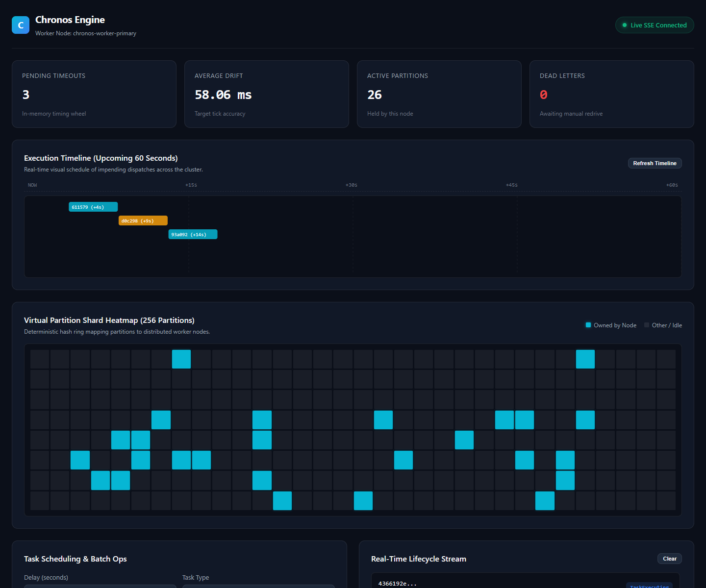Click the rightmost owned cell in heatmap bottom row
Image resolution: width=706 pixels, height=588 pixels.
point(545,501)
